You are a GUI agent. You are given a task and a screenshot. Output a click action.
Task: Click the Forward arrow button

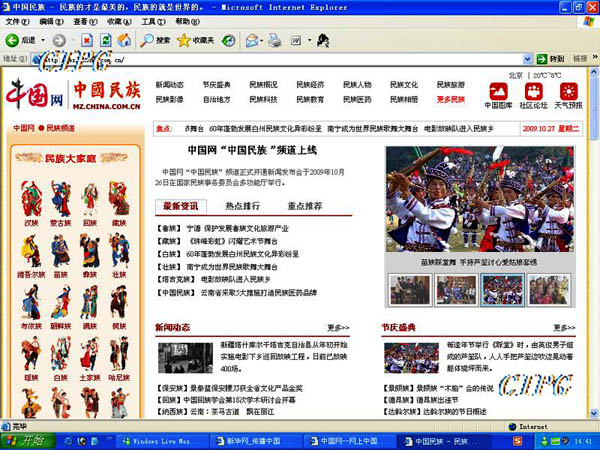[x=59, y=40]
